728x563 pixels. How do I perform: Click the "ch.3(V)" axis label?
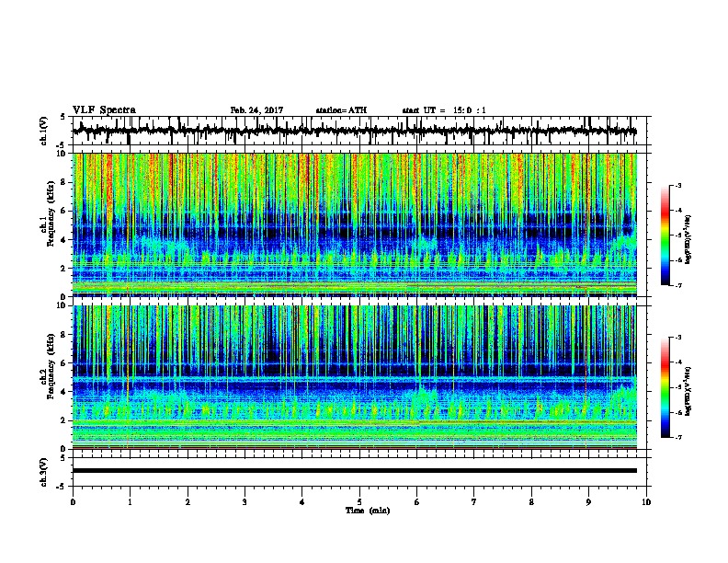43,472
